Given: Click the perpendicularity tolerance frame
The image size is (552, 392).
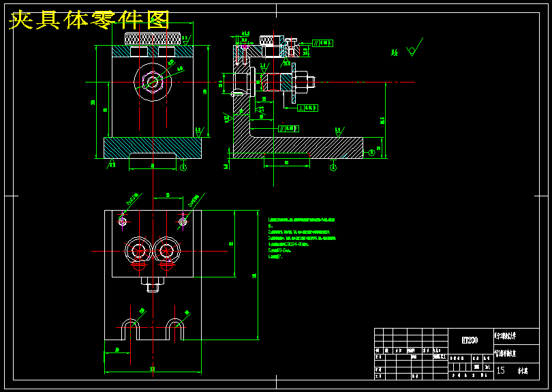Looking at the screenshot, I should pyautogui.click(x=307, y=108).
